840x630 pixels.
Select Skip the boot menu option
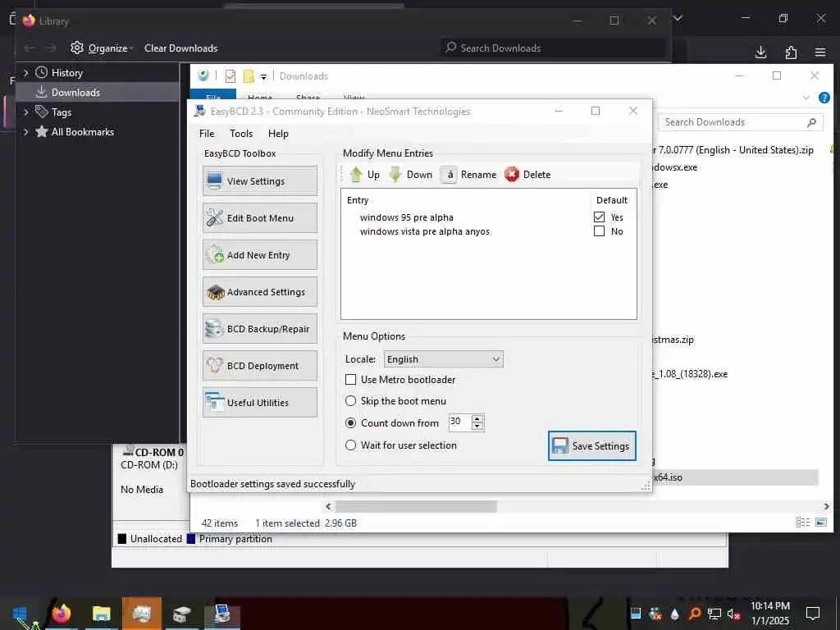click(350, 400)
